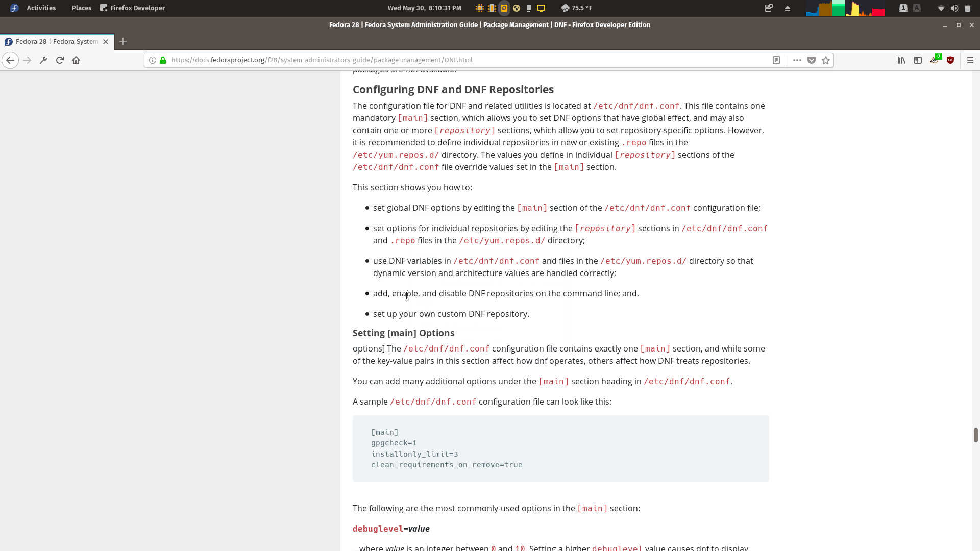Open a new tab with plus button
Image resolution: width=980 pixels, height=551 pixels.
[123, 41]
